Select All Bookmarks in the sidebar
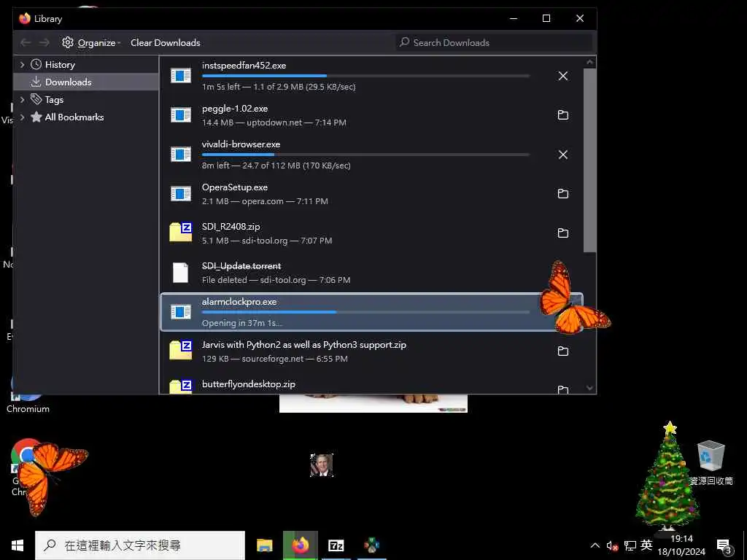The width and height of the screenshot is (747, 560). (74, 117)
